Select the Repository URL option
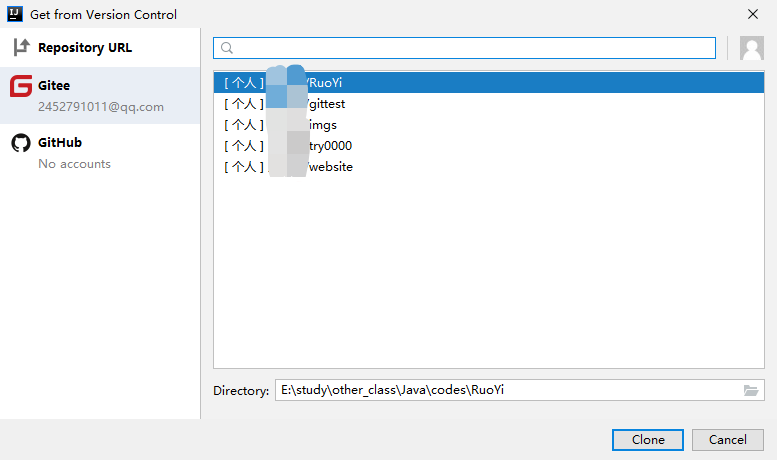The image size is (777, 460). pyautogui.click(x=100, y=48)
